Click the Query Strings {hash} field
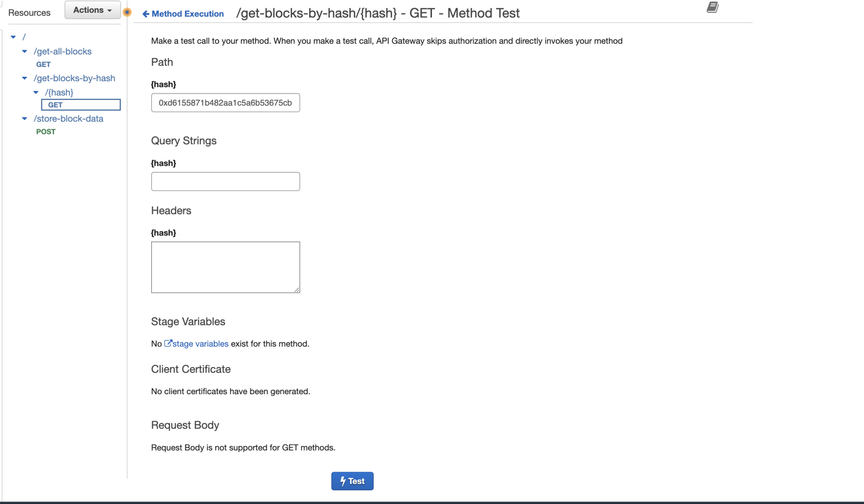864x504 pixels. 225,182
